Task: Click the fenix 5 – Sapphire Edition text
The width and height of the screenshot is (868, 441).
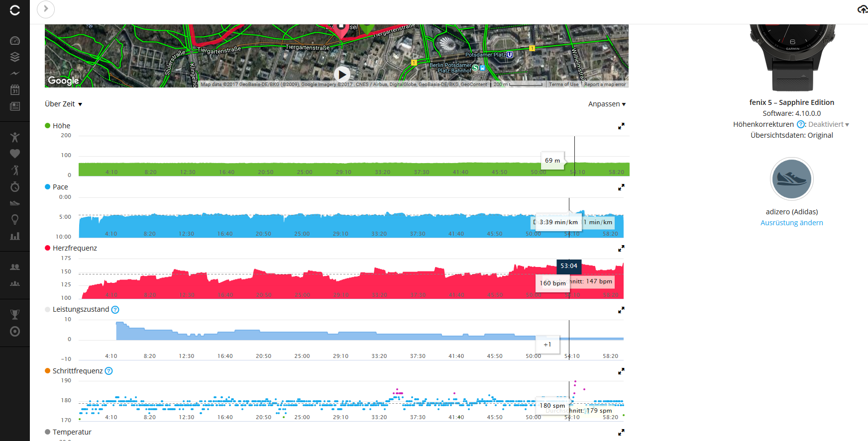Action: (791, 102)
